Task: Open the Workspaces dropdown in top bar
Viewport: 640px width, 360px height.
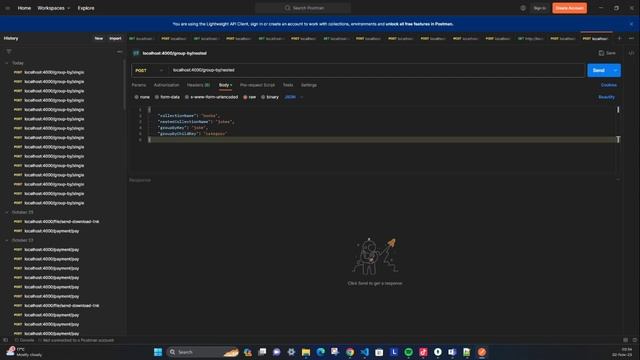Action: (x=53, y=8)
